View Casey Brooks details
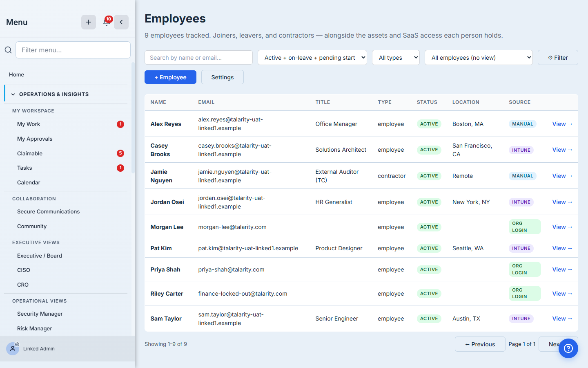 [x=562, y=150]
